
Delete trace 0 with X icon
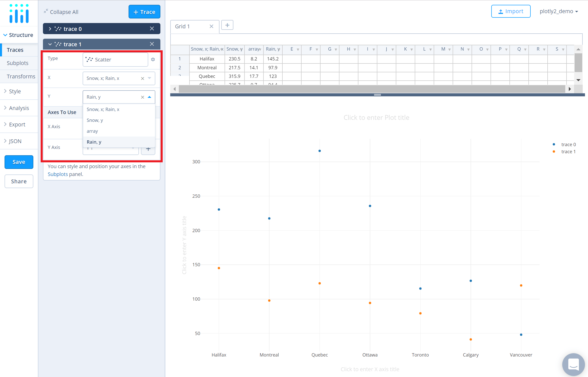152,29
